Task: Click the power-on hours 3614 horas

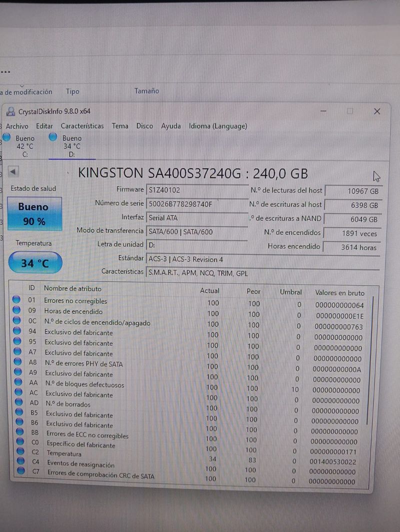Action: point(351,247)
